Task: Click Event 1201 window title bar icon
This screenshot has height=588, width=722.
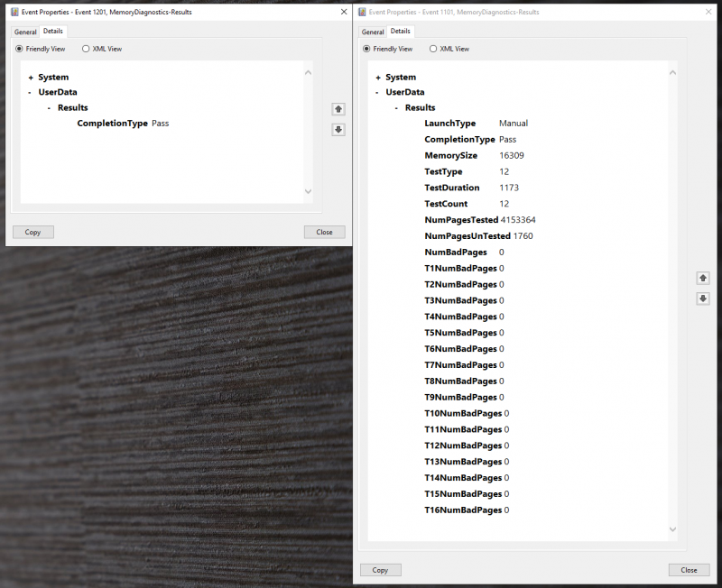Action: (x=14, y=12)
